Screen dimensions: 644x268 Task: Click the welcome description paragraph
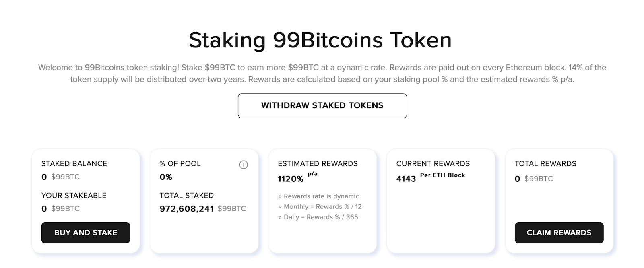tap(322, 74)
